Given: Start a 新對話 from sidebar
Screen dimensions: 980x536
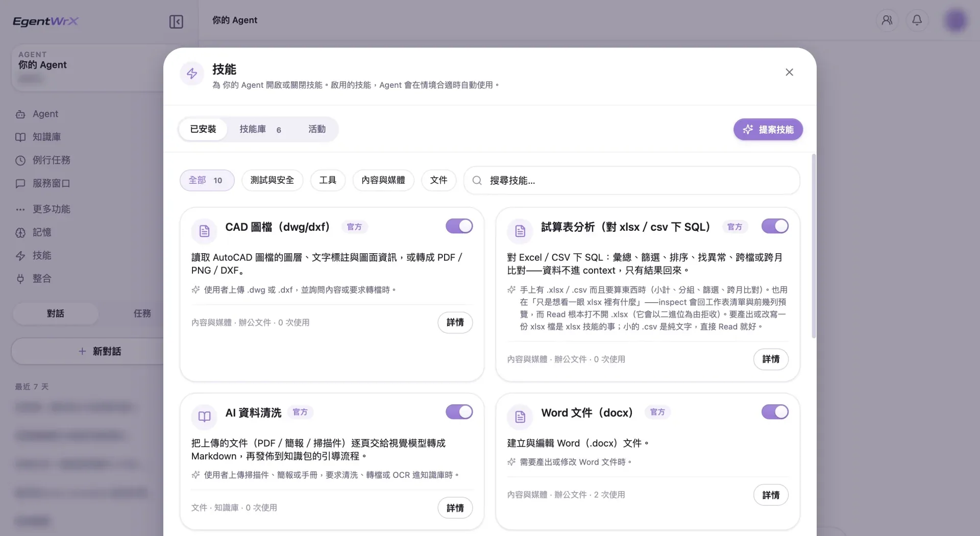Looking at the screenshot, I should [x=88, y=351].
